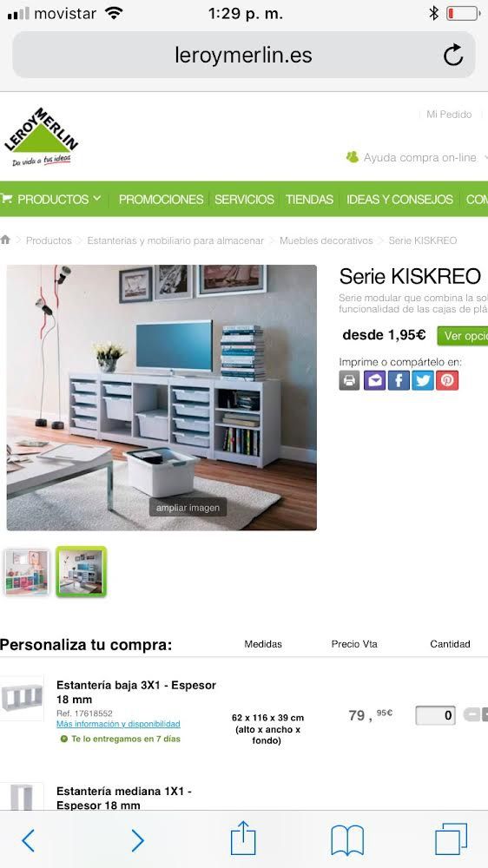Click the green Ver opciones button
This screenshot has height=868, width=488.
click(463, 336)
